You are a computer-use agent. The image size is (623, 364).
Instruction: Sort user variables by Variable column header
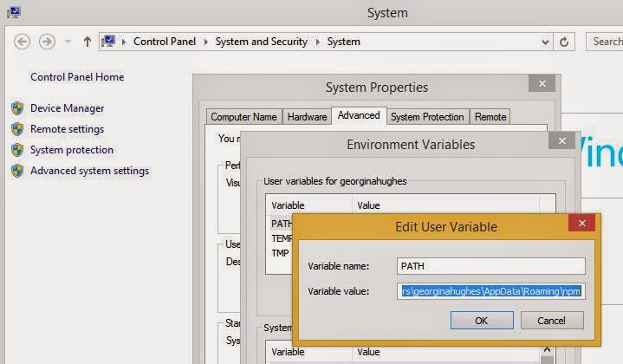click(308, 205)
